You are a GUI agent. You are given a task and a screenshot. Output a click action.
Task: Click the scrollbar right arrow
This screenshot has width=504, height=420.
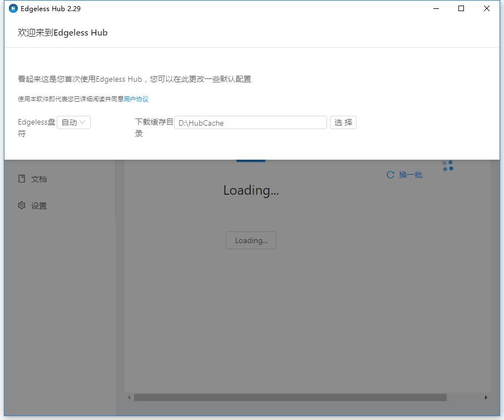tap(486, 398)
